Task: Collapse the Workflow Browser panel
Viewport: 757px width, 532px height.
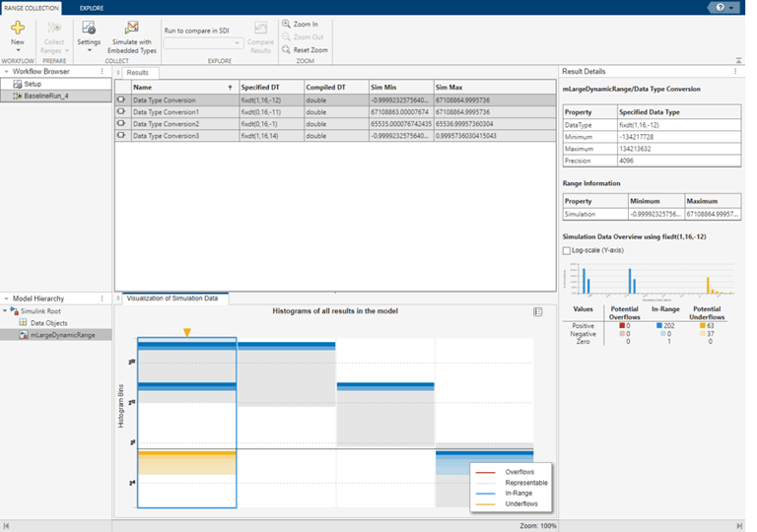Action: pos(6,72)
